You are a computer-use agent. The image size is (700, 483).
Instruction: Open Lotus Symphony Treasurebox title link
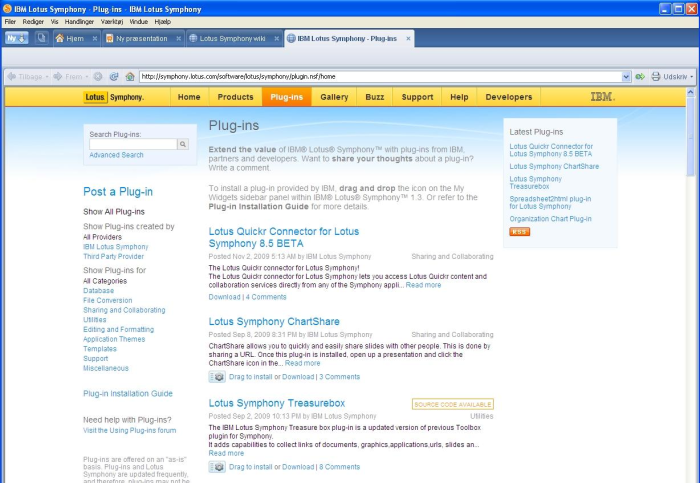[x=277, y=403]
